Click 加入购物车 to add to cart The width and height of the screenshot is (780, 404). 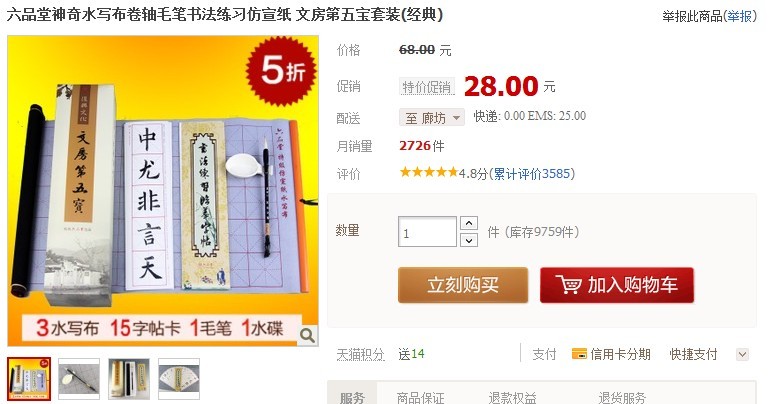click(617, 285)
